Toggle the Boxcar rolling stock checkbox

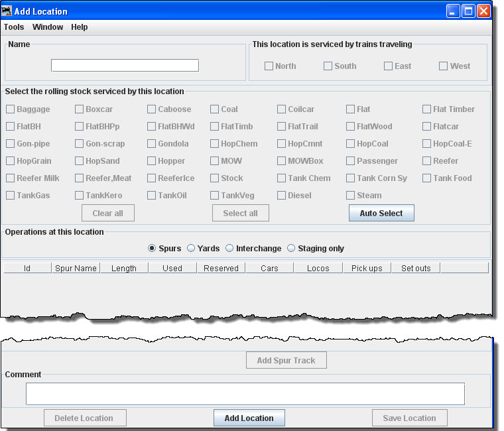(80, 109)
